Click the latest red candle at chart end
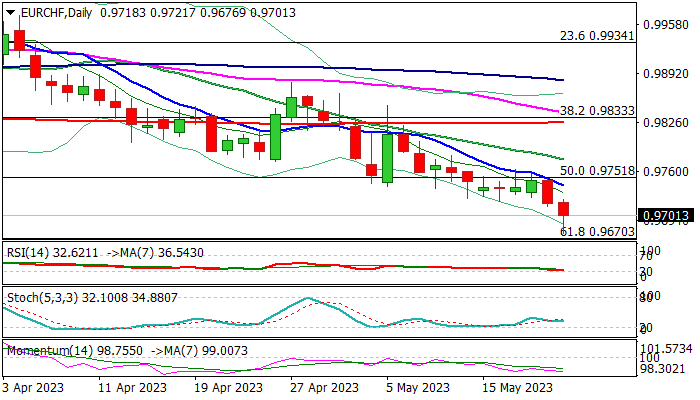Image resolution: width=700 pixels, height=400 pixels. [564, 208]
